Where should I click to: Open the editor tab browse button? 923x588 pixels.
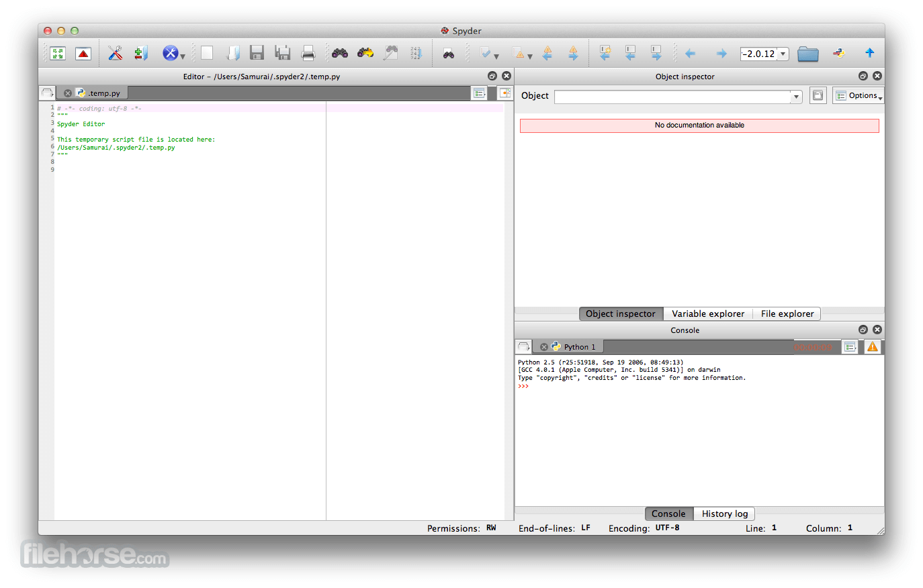(47, 93)
